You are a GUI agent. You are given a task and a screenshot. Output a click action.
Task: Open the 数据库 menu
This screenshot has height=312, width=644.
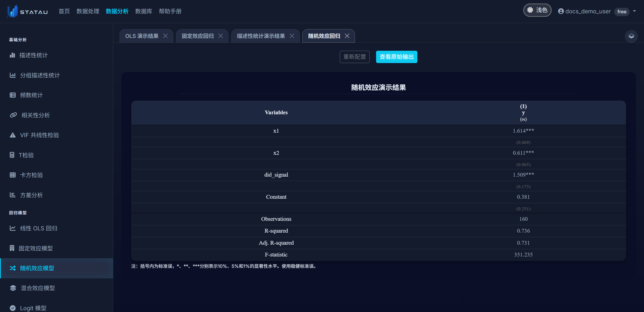pyautogui.click(x=144, y=11)
